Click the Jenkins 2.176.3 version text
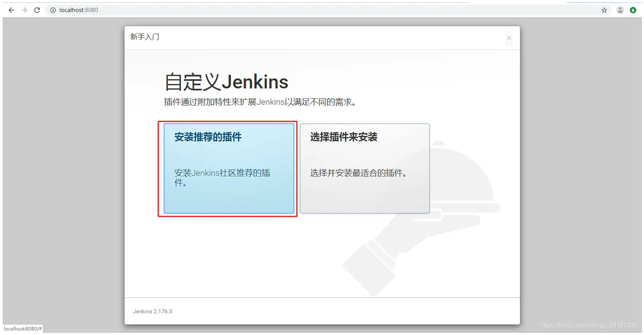The image size is (644, 335). pyautogui.click(x=153, y=311)
